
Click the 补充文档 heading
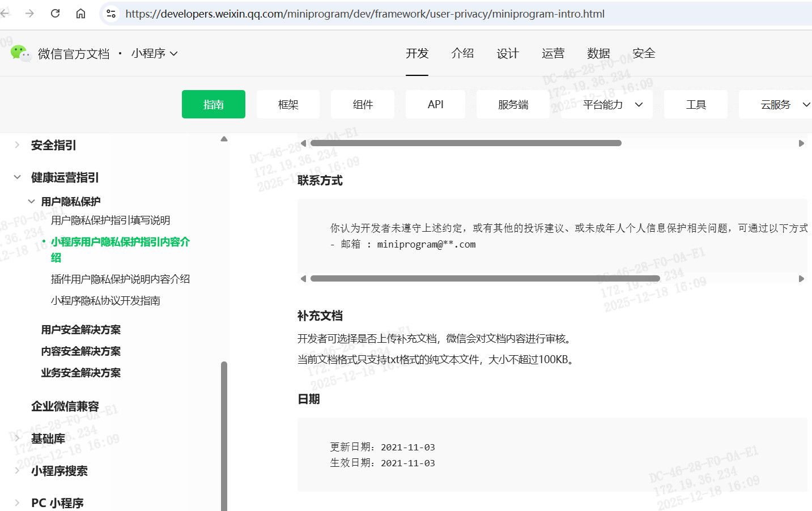point(320,316)
